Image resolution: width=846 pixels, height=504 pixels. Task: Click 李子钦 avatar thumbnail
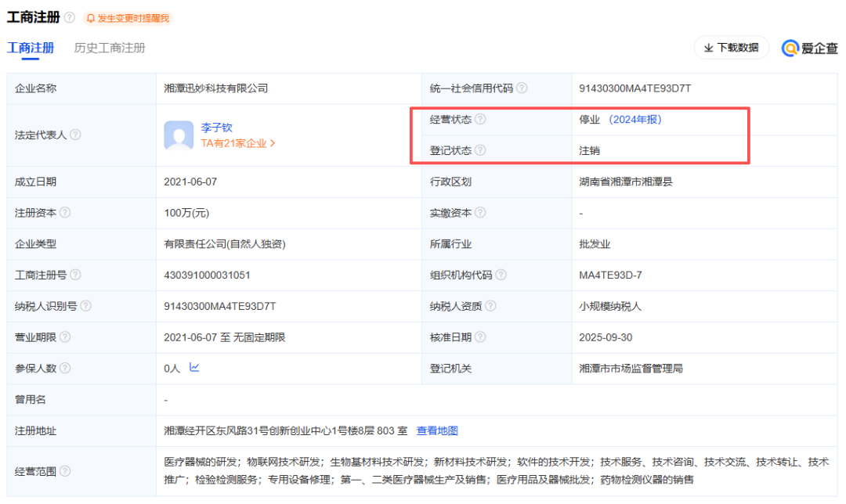179,135
